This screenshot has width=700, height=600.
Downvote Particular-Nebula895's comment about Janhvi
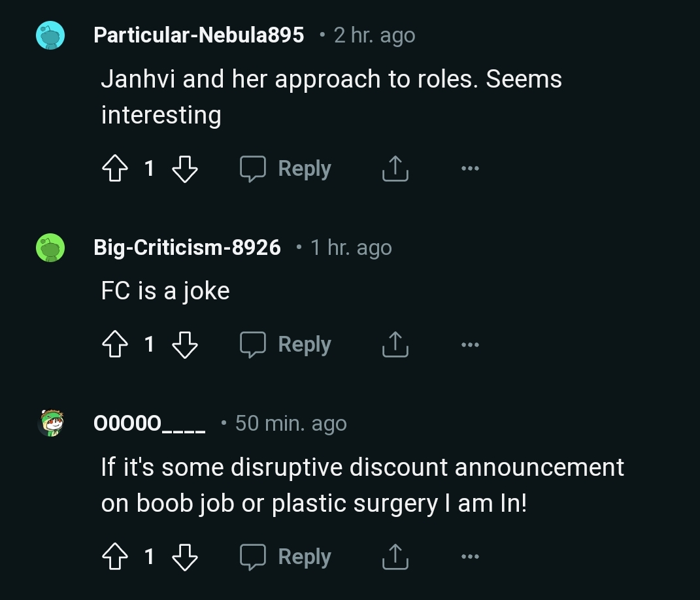[x=184, y=169]
